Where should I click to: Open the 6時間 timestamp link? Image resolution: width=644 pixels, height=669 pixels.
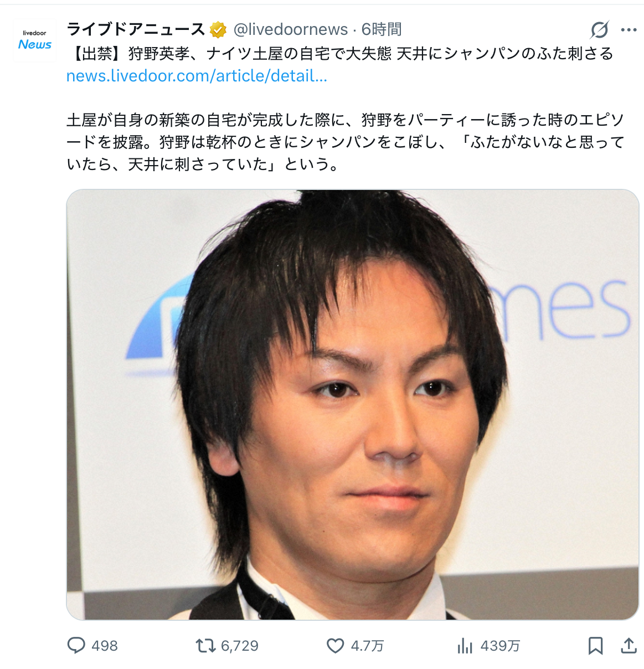point(382,29)
